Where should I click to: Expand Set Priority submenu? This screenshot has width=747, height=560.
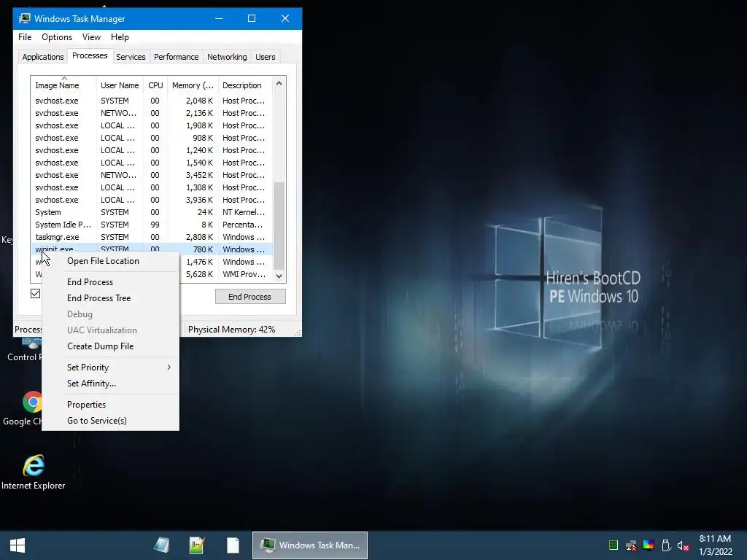coord(111,367)
